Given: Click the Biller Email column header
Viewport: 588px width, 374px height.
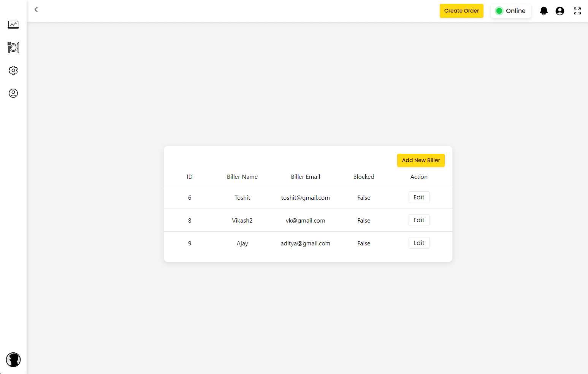Looking at the screenshot, I should [x=305, y=177].
